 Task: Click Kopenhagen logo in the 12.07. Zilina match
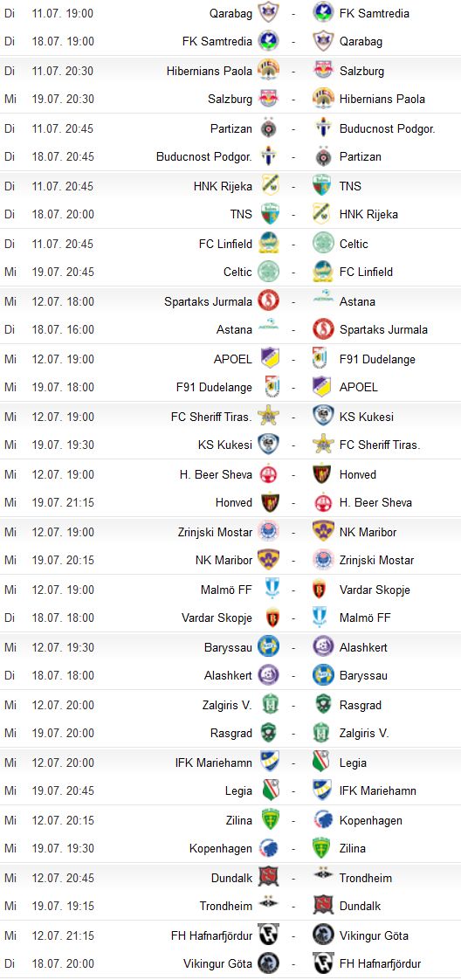pyautogui.click(x=324, y=819)
